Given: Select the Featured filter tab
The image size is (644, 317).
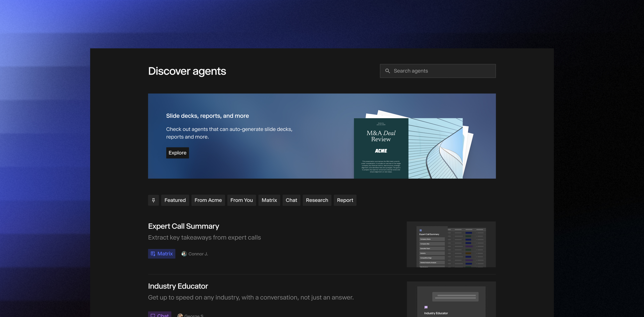Looking at the screenshot, I should (x=175, y=200).
